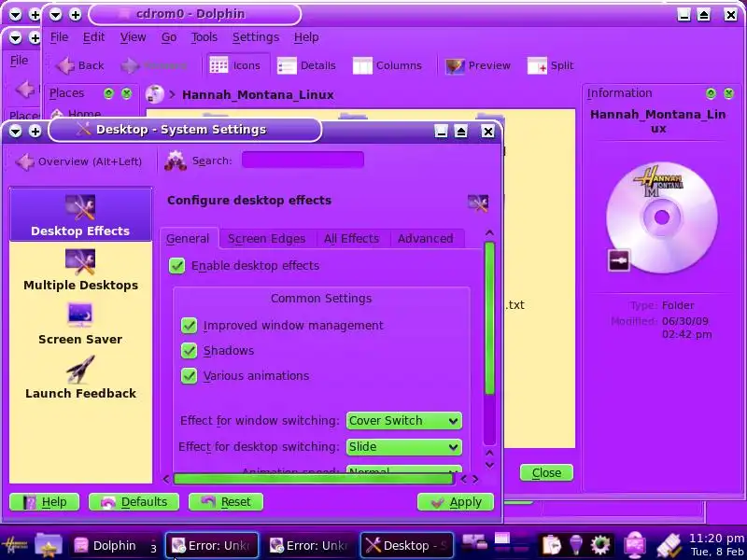Screen dimensions: 747x560
Task: Click the window list icon left of the pager
Action: click(474, 543)
